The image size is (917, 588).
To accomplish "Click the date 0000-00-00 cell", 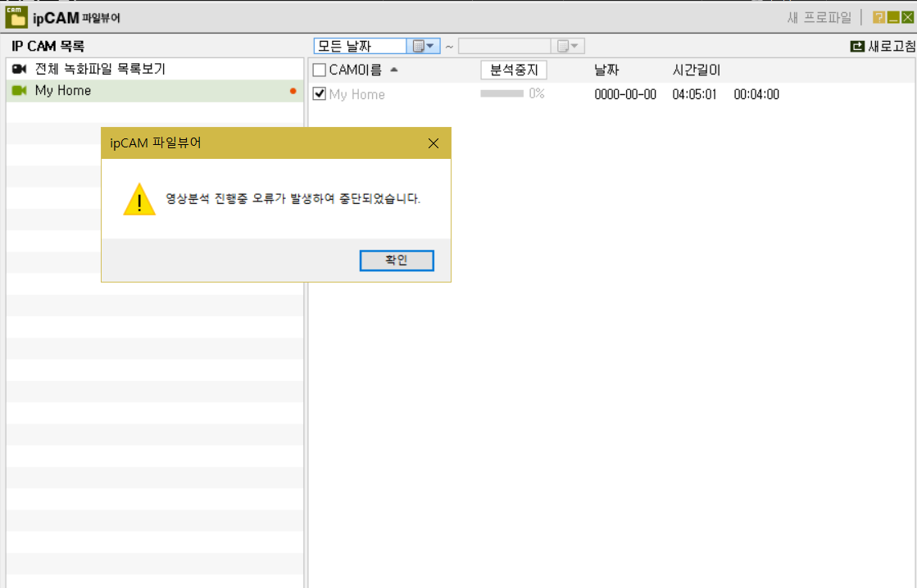I will (x=625, y=94).
